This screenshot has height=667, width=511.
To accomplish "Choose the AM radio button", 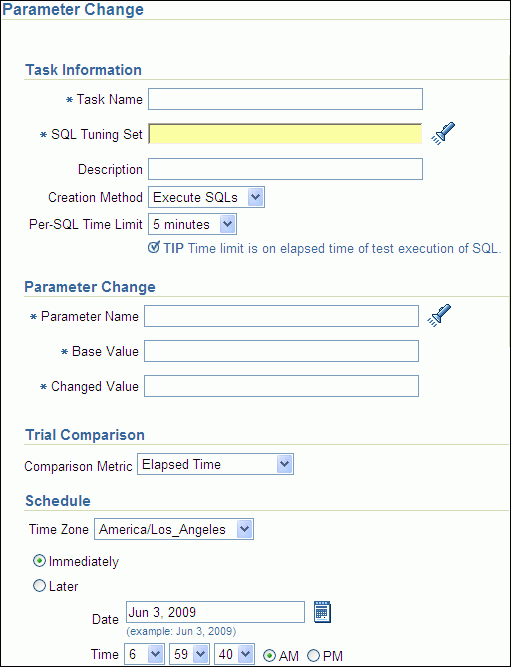I will [269, 656].
